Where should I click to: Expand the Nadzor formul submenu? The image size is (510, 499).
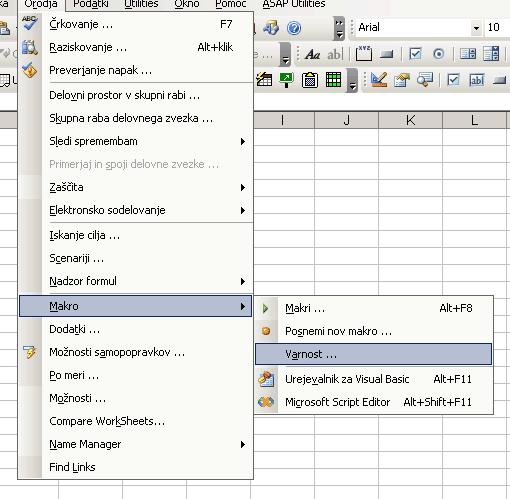pyautogui.click(x=136, y=281)
